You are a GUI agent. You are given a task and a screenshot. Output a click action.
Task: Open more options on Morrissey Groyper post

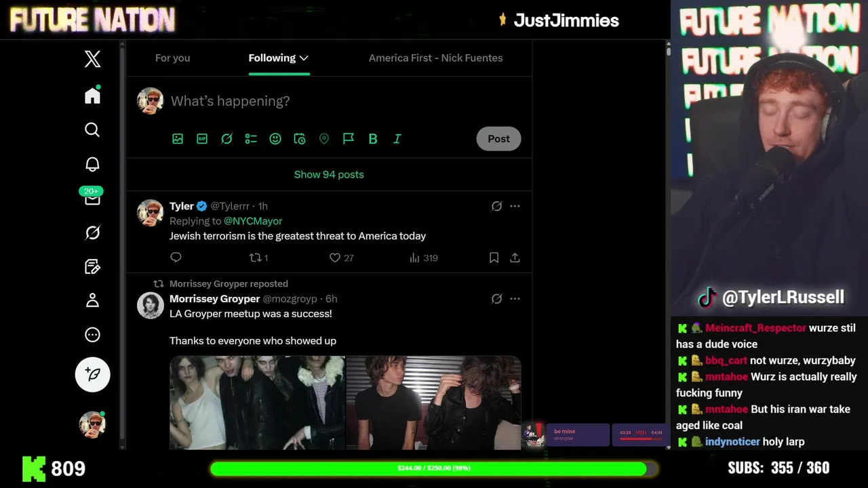[x=515, y=299]
